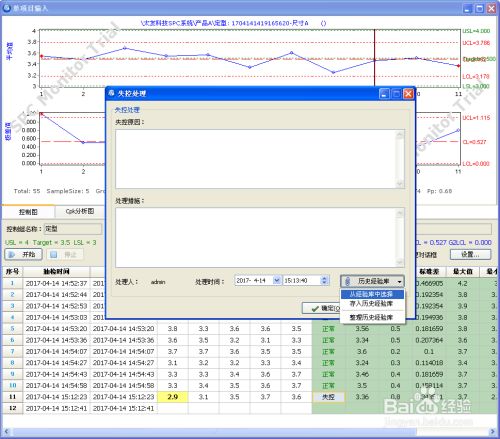Screen dimensions: 500x439
Task: Select the 失控 status cell in row 11
Action: point(328,397)
